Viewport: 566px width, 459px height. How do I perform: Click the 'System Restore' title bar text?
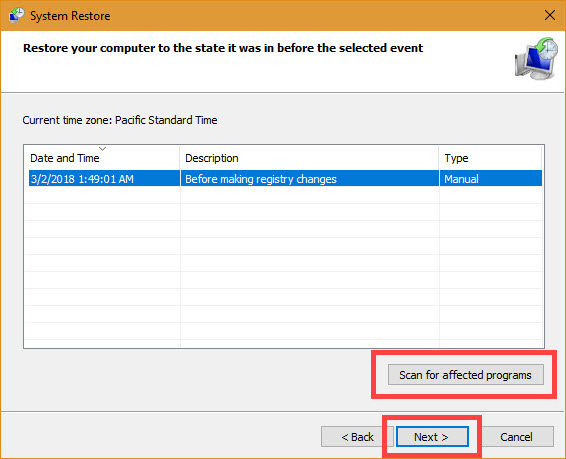[70, 16]
